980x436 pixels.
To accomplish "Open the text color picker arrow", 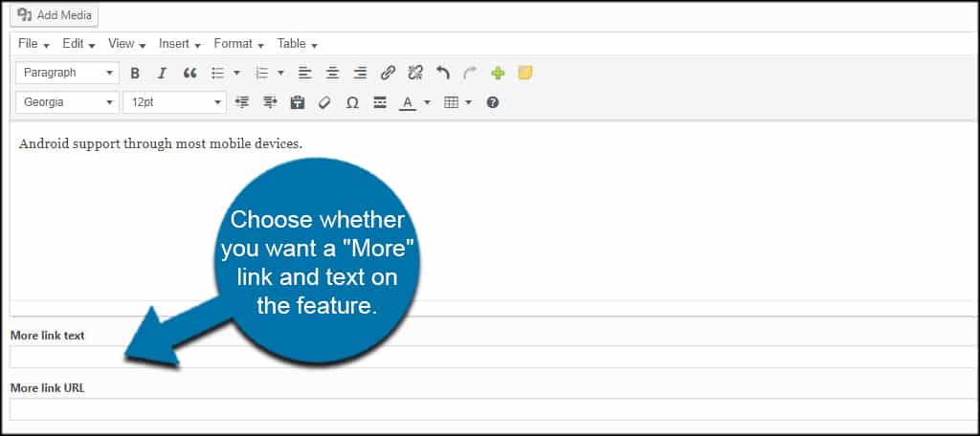I will 428,102.
